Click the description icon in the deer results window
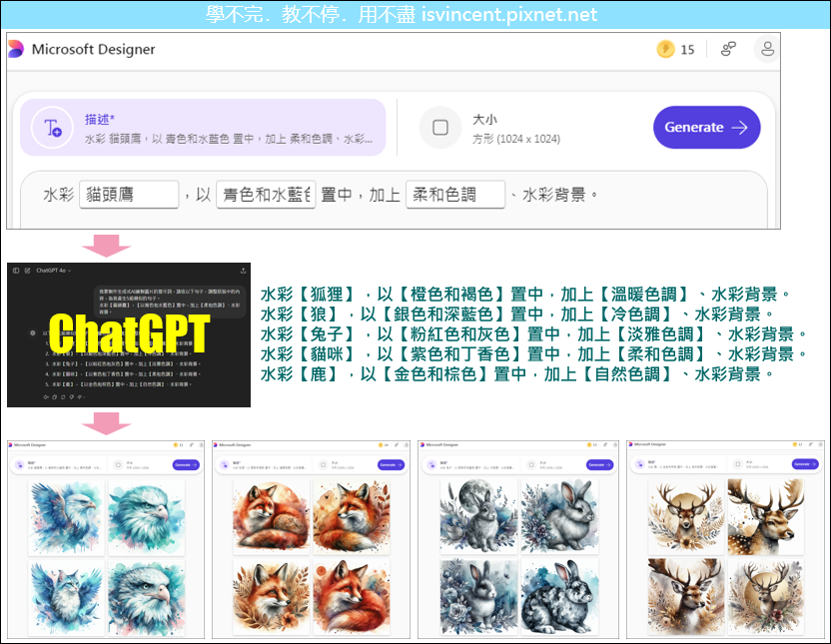831x644 pixels. [x=640, y=464]
